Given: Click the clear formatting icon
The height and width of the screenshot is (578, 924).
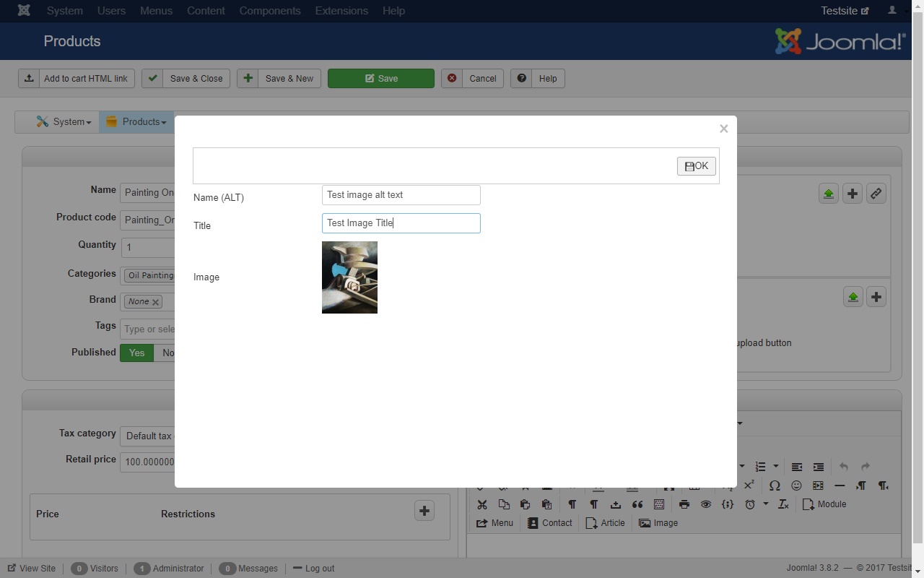Looking at the screenshot, I should pyautogui.click(x=783, y=504).
